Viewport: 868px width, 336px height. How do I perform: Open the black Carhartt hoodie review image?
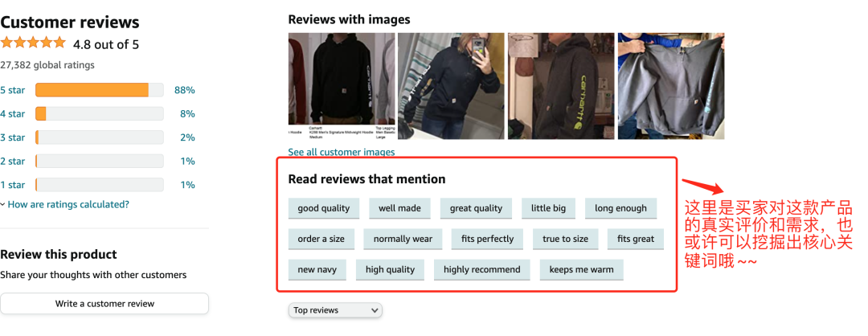tap(342, 86)
